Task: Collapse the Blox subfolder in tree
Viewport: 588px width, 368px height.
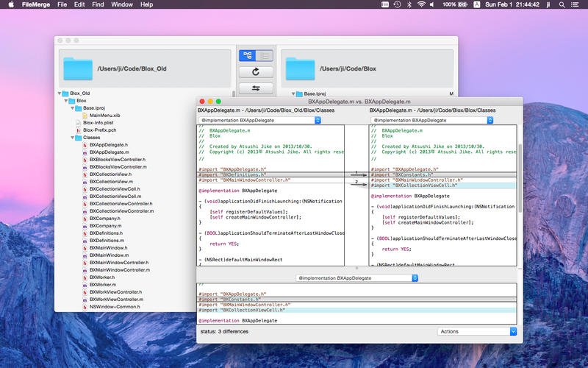Action: (x=66, y=101)
